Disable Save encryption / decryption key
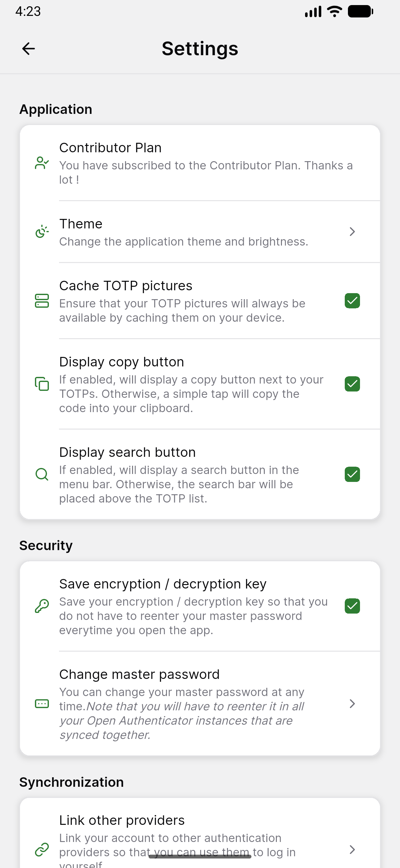The width and height of the screenshot is (400, 868). coord(352,606)
